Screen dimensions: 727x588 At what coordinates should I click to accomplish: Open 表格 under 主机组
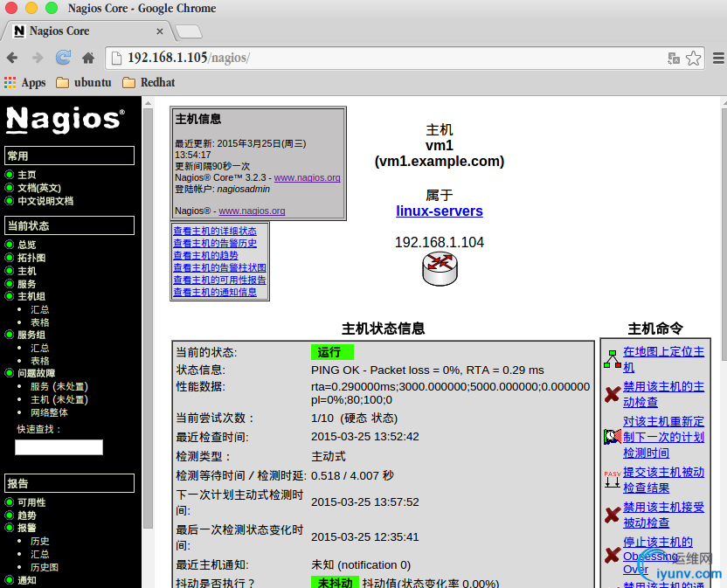click(39, 322)
